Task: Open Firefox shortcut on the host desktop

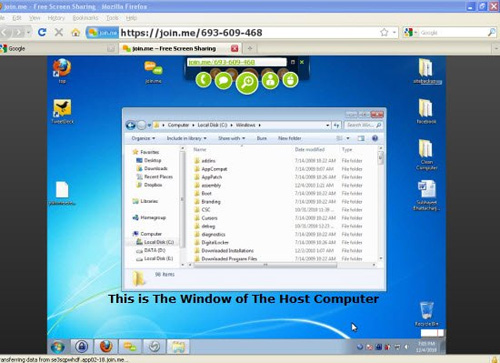Action: coord(62,70)
